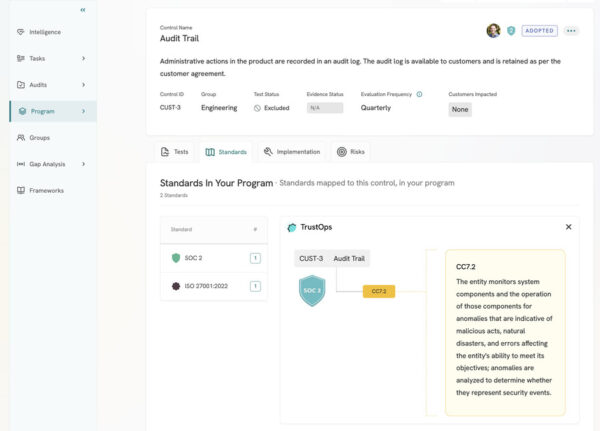
Task: Open Groups in the sidebar
Action: [x=40, y=137]
